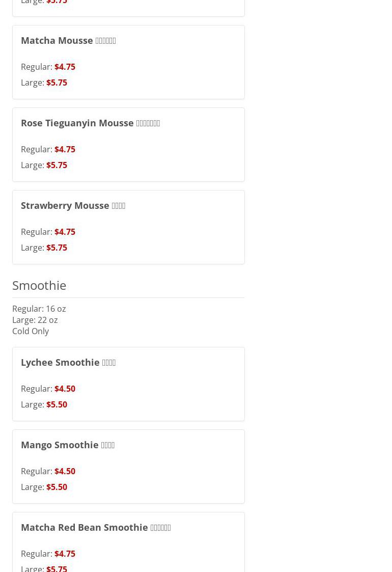Click the 'Large: 22 oz' size note
392x572 pixels.
(x=35, y=320)
